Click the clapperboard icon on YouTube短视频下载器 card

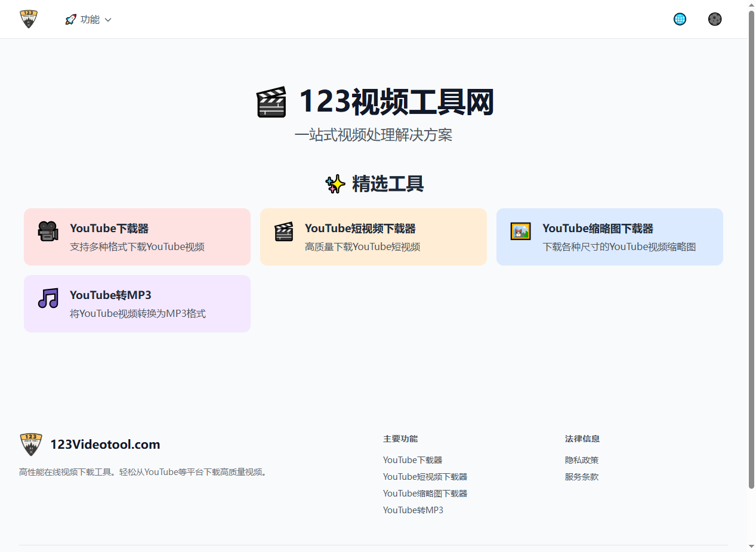click(x=283, y=232)
